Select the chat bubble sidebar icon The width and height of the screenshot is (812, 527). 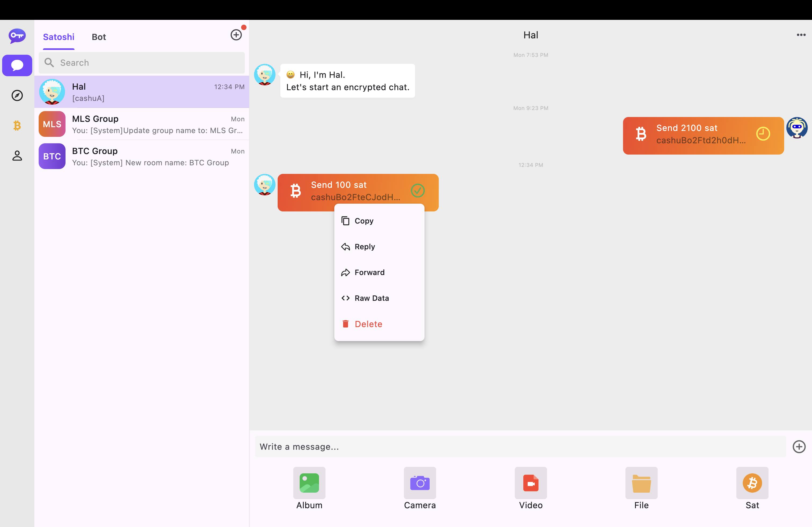click(x=17, y=65)
